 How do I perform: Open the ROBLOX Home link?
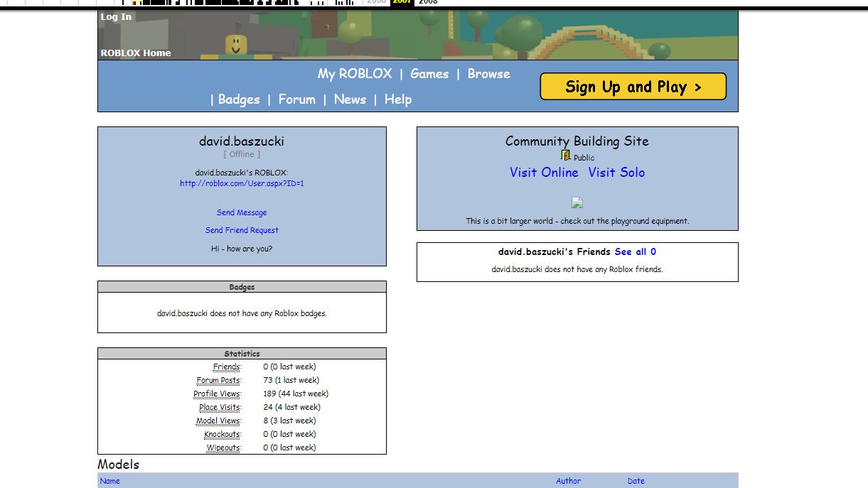click(x=136, y=53)
